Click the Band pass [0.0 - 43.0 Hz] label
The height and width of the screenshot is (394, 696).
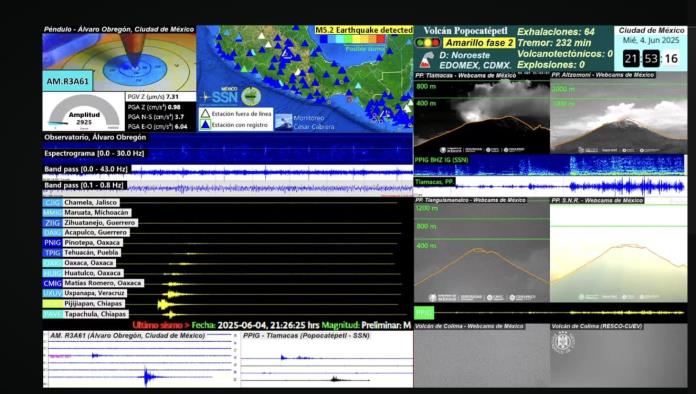click(86, 169)
